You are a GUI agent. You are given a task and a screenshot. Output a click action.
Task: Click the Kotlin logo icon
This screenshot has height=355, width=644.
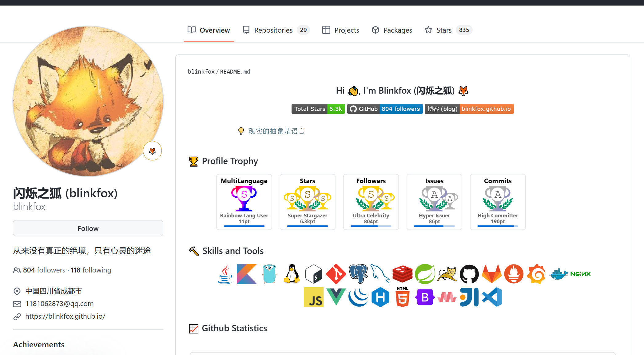pyautogui.click(x=247, y=274)
